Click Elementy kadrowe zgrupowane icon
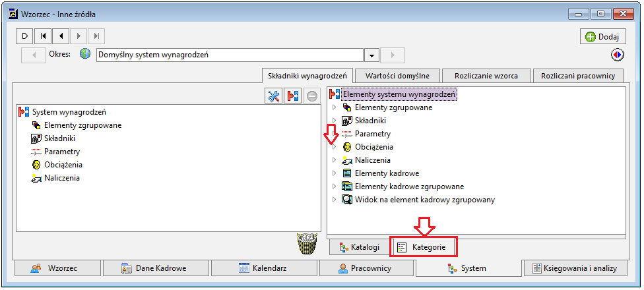Screen dimensions: 644x290 (x=347, y=187)
